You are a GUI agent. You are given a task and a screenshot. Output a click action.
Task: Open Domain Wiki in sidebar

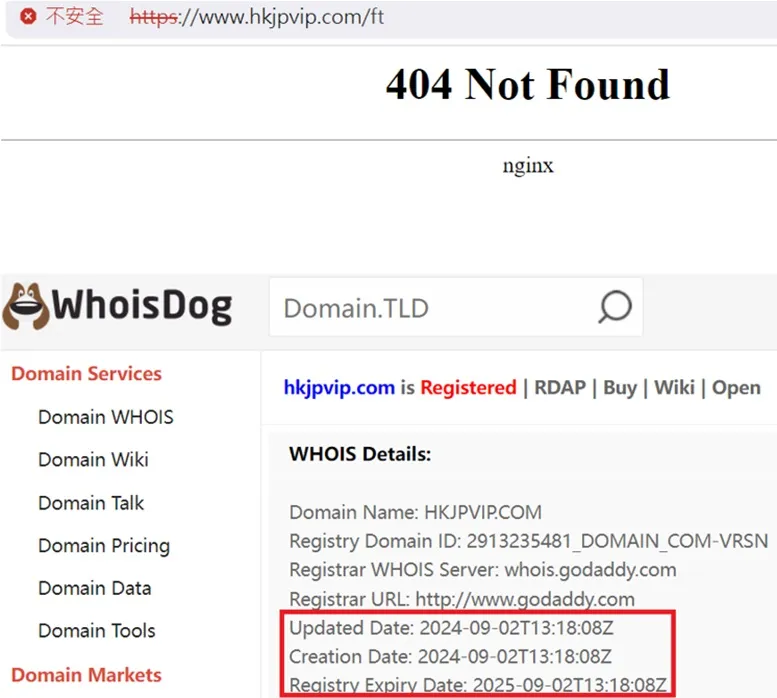pos(93,460)
